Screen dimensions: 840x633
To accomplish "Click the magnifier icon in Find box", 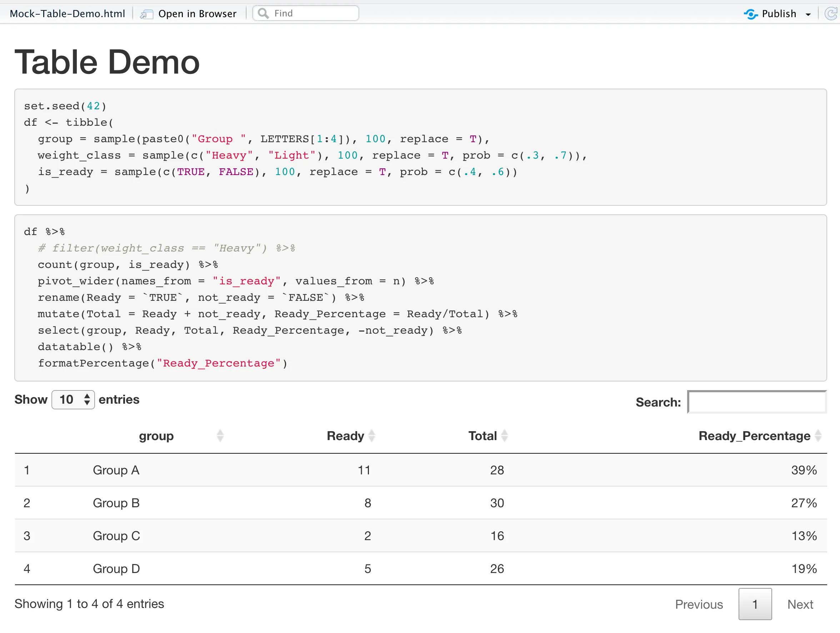I will point(263,14).
